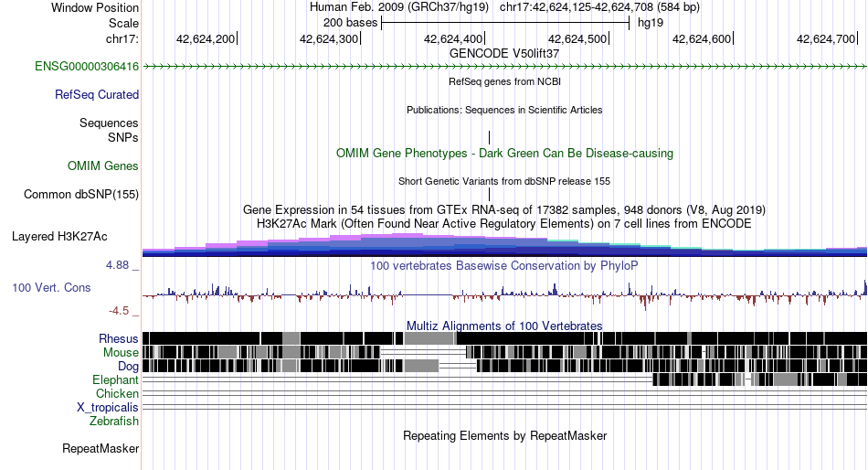Select the Dog alignment row label
This screenshot has height=470, width=868.
click(x=128, y=367)
